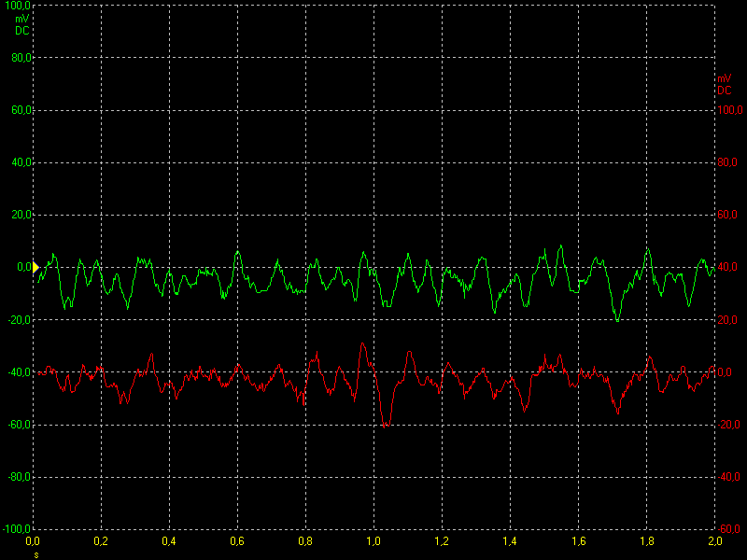Click the red axis label 40,0

point(727,267)
